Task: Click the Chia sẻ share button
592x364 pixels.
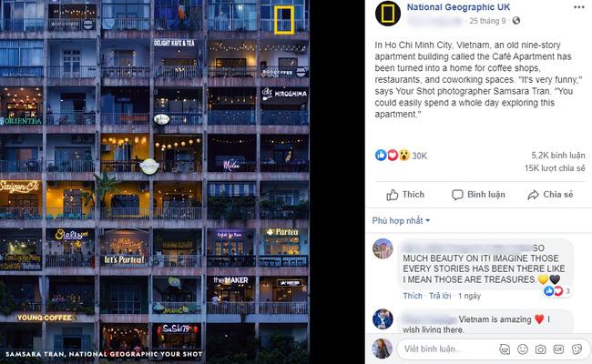Action: pos(550,195)
